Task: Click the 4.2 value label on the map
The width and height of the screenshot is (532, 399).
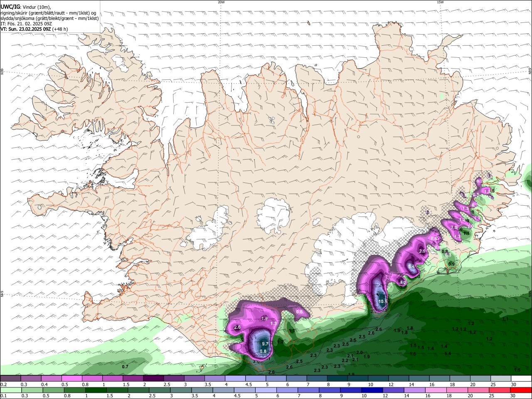Action: [402, 283]
